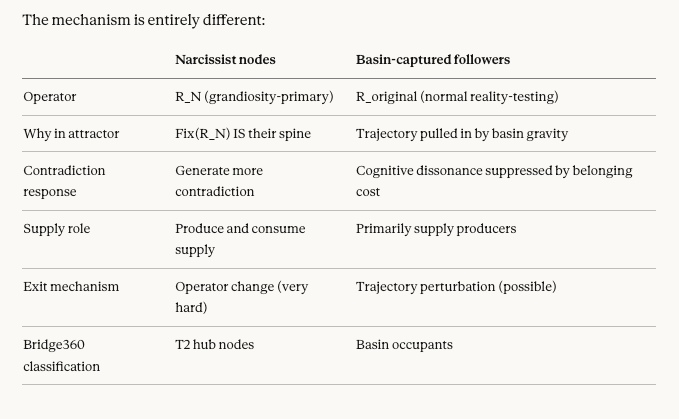
Task: Click the "Operator" row label
Action: [50, 97]
